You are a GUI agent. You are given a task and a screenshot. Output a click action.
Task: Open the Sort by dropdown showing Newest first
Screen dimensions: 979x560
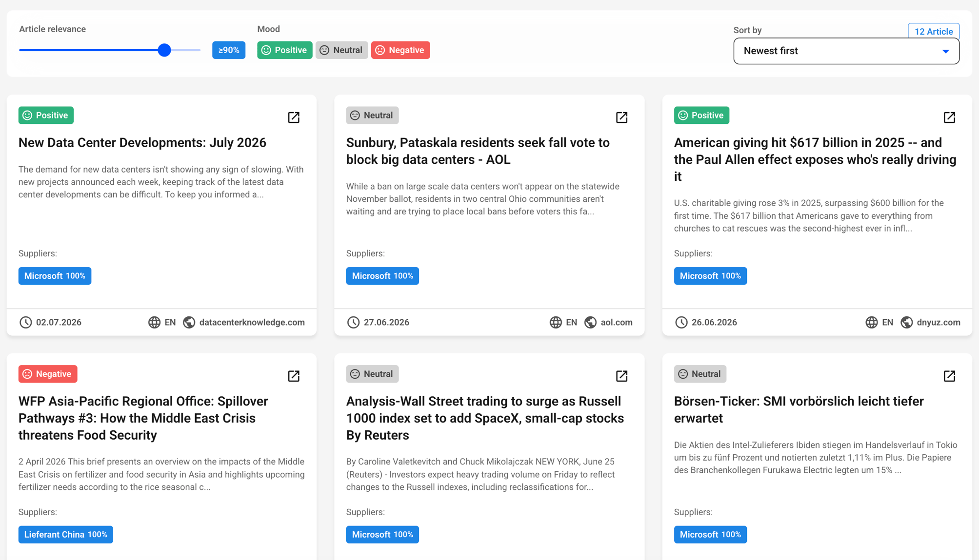click(846, 51)
